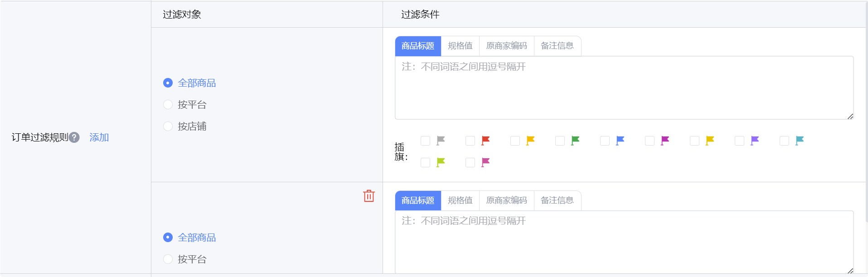Click the green flag icon
This screenshot has height=277, width=868.
pyautogui.click(x=575, y=141)
